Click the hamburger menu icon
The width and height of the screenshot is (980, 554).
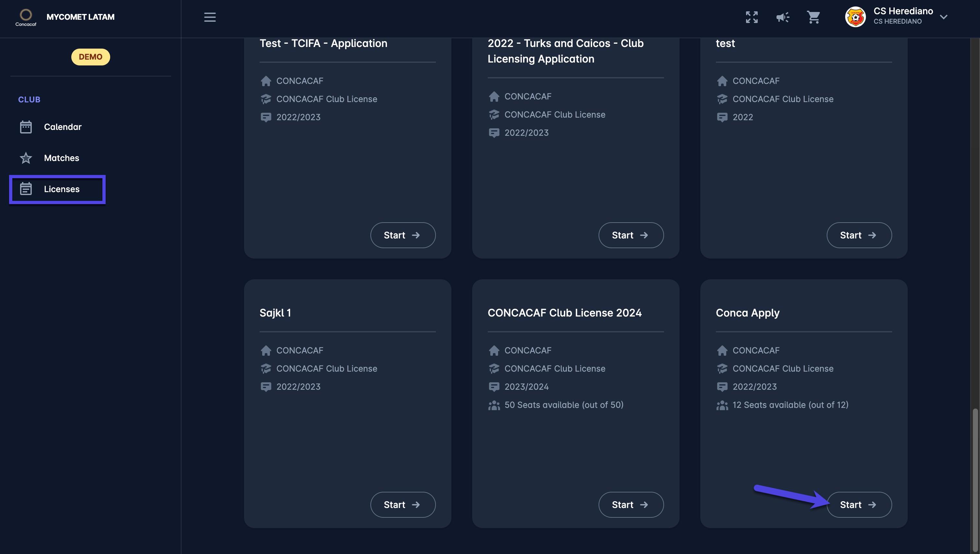point(210,17)
